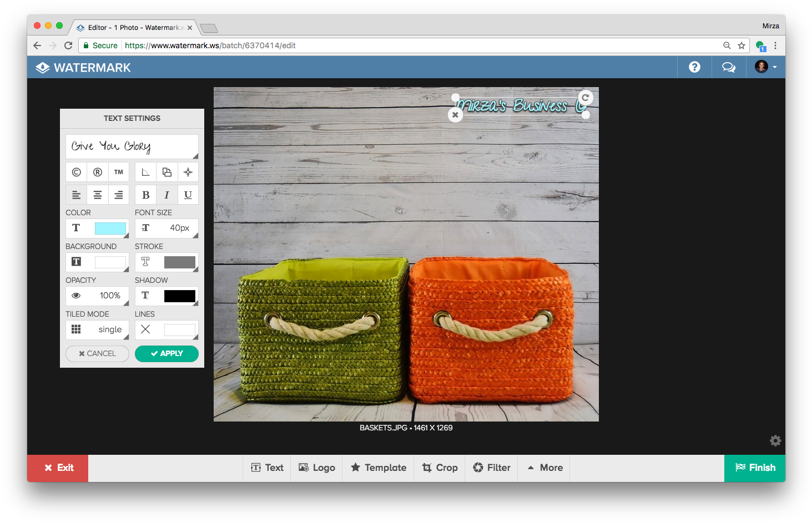Insert the copyright symbol
This screenshot has width=812, height=523.
tap(77, 172)
